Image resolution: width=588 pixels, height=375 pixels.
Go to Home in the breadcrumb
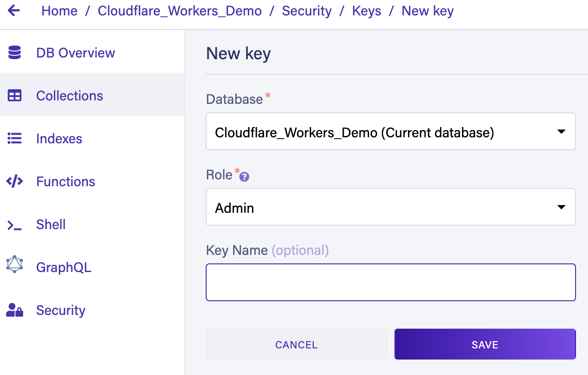click(x=60, y=11)
